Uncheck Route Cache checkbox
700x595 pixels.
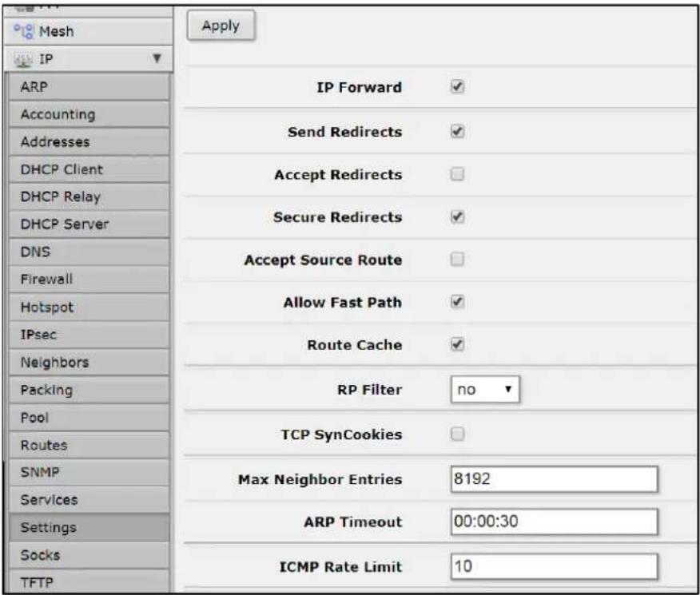(x=457, y=344)
